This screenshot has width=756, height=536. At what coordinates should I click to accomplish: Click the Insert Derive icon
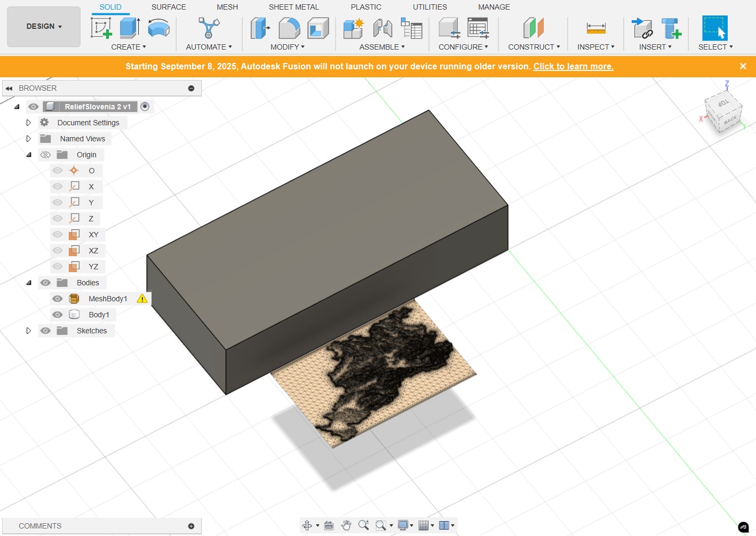(x=642, y=28)
